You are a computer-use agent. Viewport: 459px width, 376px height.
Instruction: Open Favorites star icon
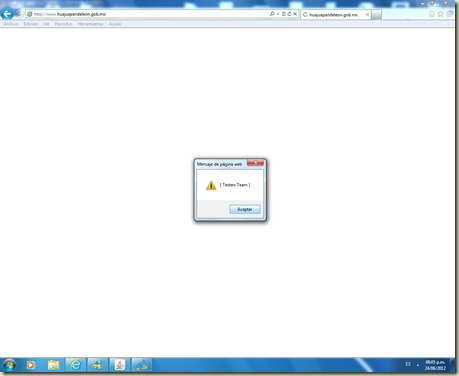440,14
